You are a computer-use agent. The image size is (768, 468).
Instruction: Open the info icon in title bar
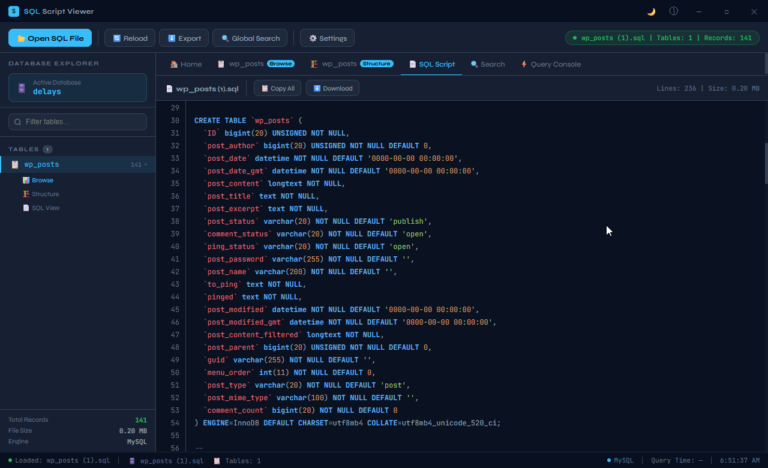click(674, 11)
